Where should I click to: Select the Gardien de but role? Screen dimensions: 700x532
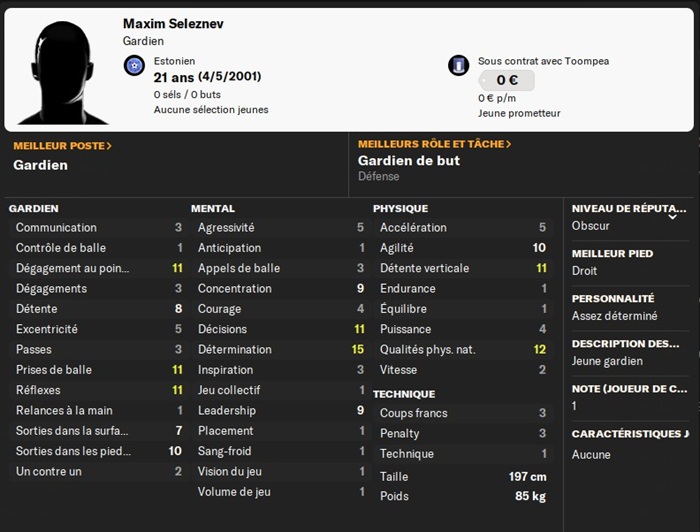[408, 161]
